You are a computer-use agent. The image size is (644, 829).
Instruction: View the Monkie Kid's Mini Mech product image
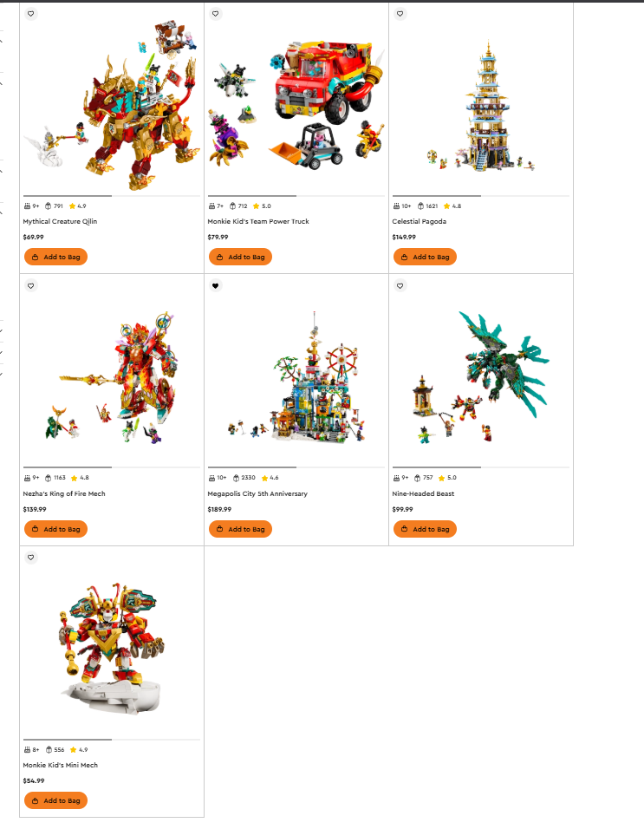(x=112, y=649)
